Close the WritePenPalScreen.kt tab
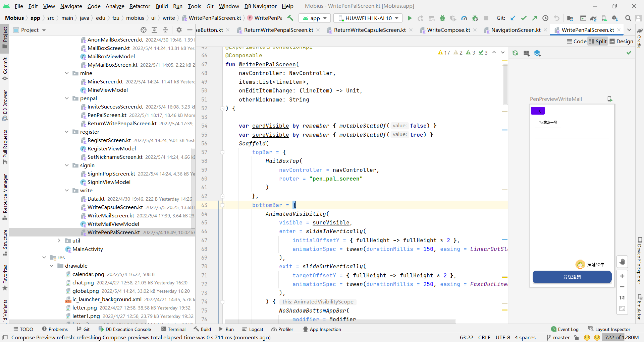 click(619, 30)
